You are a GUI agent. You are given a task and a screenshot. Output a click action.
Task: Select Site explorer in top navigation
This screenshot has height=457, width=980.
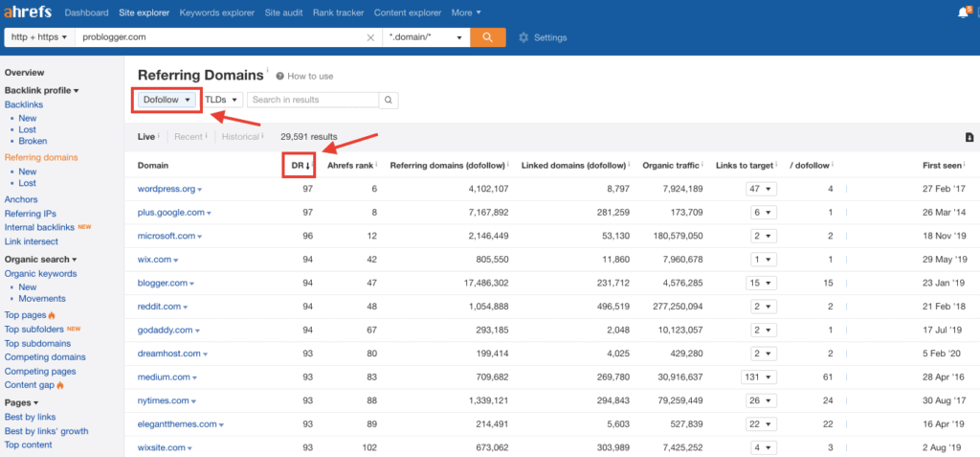pyautogui.click(x=144, y=12)
